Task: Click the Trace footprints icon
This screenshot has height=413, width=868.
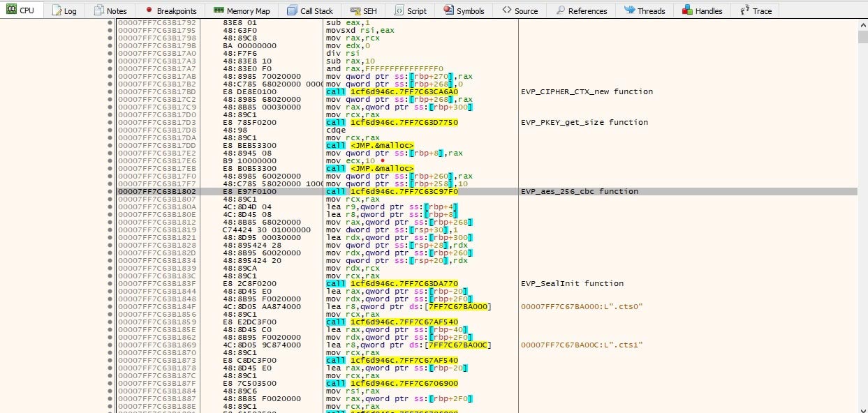Action: point(744,10)
